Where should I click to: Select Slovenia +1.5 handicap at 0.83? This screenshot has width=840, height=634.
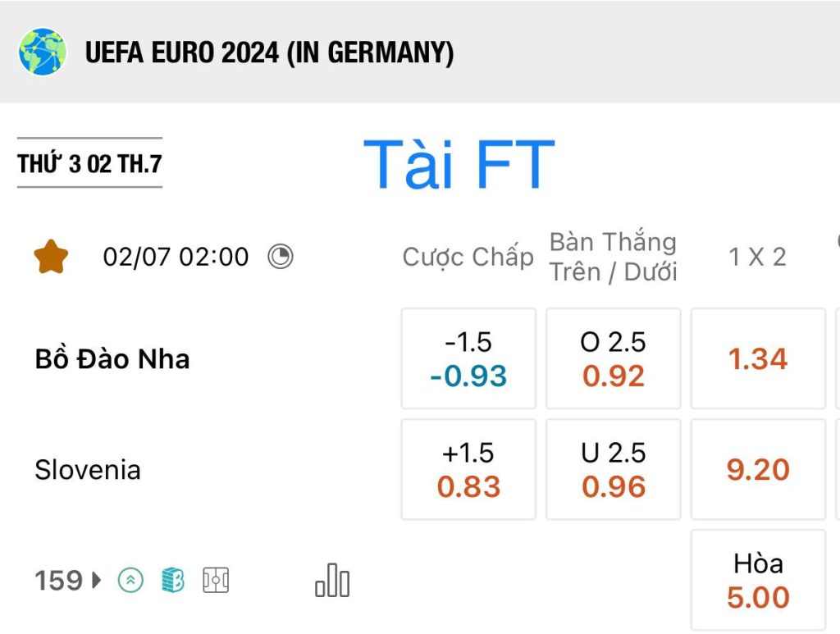(468, 469)
